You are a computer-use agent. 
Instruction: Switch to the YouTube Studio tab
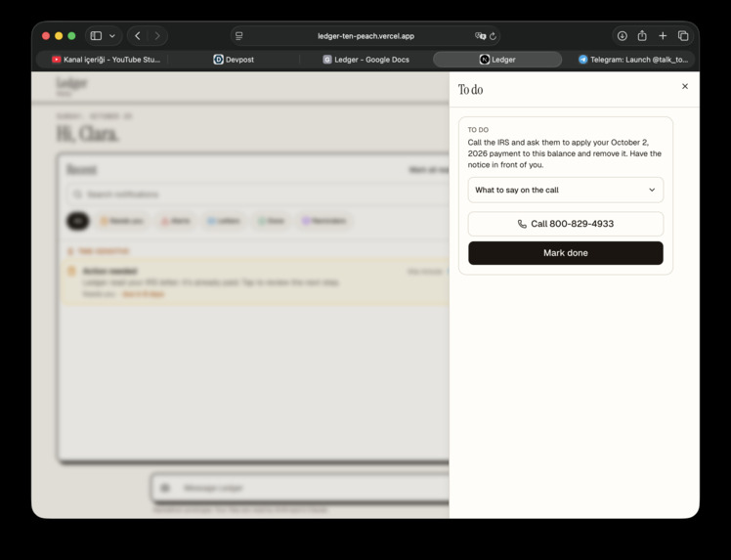(x=106, y=60)
